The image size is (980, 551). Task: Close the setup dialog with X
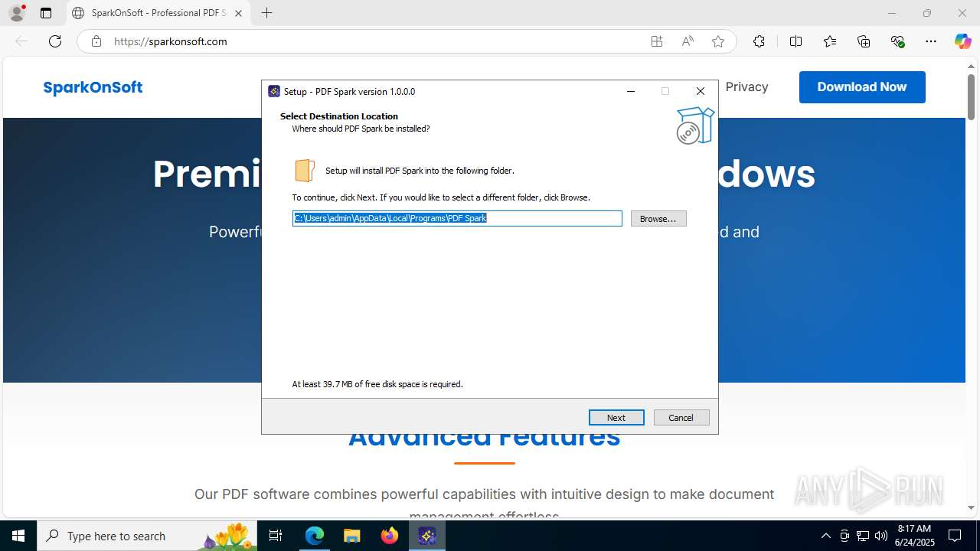700,91
